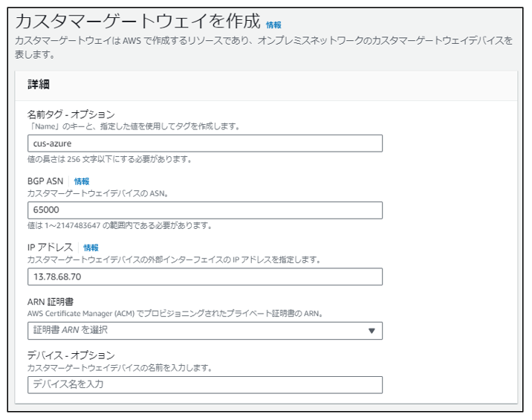This screenshot has height=420, width=532.
Task: Click the 名前タグ input containing cus-azure
Action: tap(205, 143)
